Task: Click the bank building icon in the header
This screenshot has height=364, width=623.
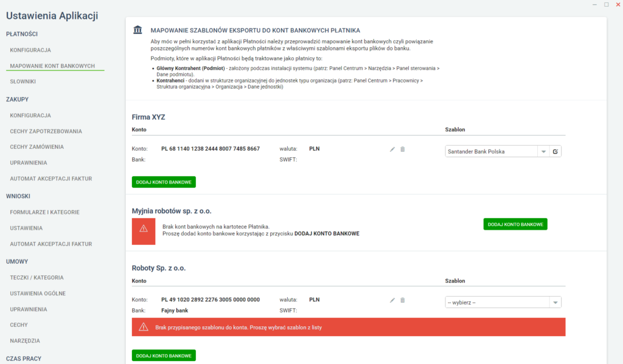Action: coord(137,30)
